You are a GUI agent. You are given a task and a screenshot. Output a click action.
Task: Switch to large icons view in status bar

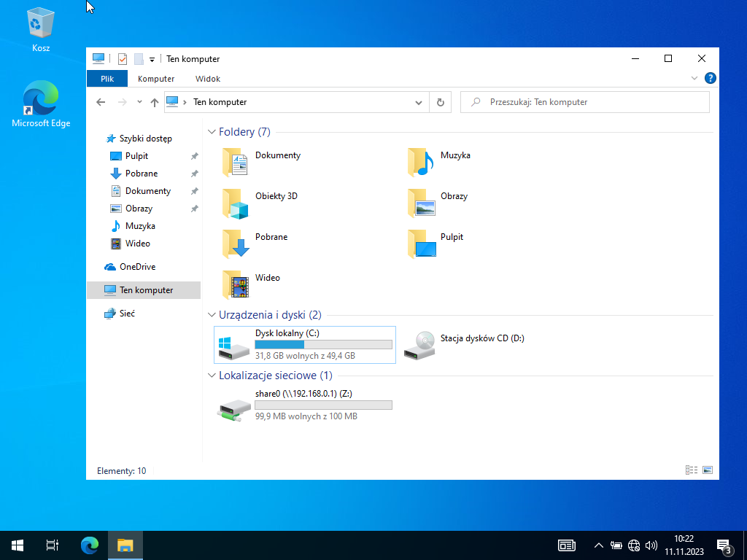[707, 471]
